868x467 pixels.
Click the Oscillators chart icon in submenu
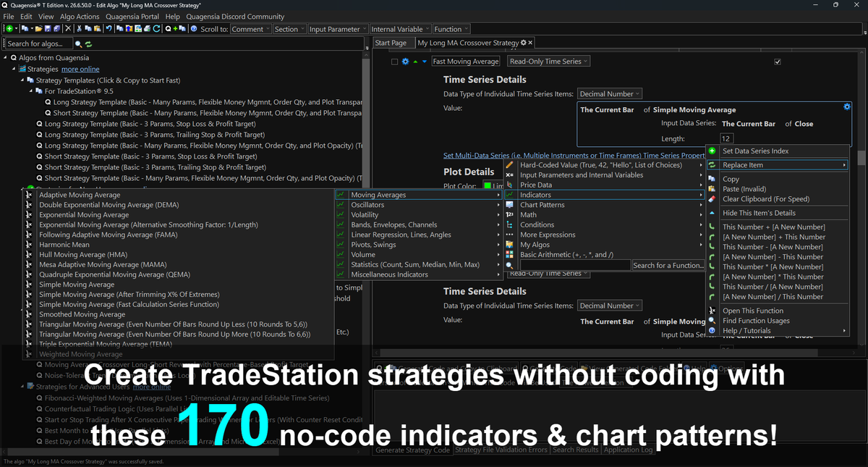click(341, 205)
